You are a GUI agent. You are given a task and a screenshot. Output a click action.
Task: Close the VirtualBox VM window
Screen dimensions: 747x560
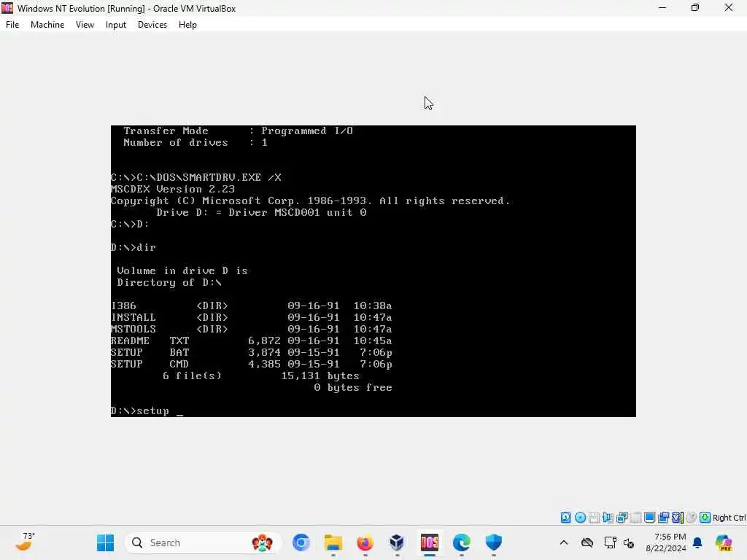[729, 7]
